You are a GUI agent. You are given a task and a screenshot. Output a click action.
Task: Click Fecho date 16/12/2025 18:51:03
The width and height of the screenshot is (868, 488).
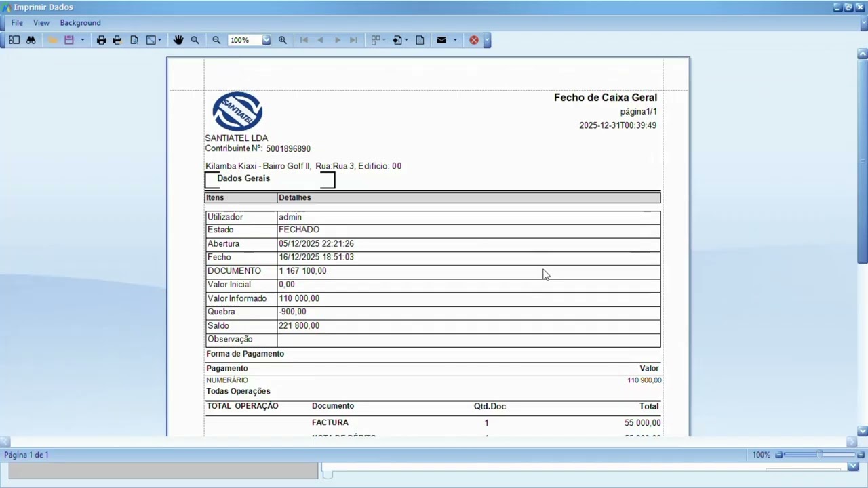pyautogui.click(x=316, y=257)
